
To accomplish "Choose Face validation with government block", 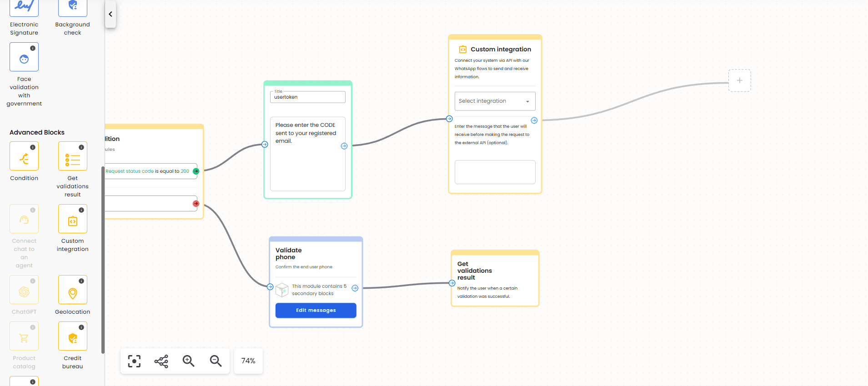I will click(24, 57).
